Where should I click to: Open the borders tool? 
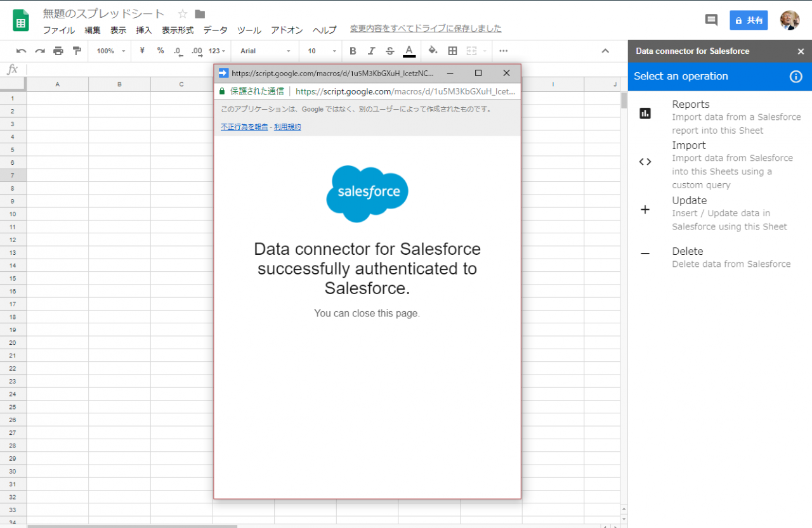pyautogui.click(x=452, y=51)
